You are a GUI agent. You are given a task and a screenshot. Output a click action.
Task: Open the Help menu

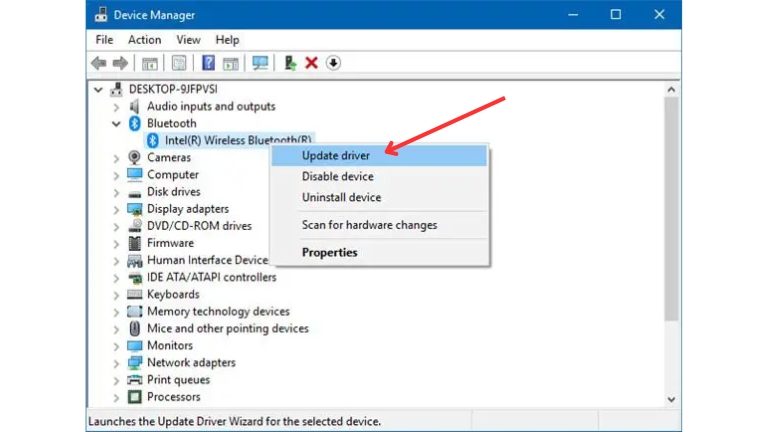[x=227, y=40]
